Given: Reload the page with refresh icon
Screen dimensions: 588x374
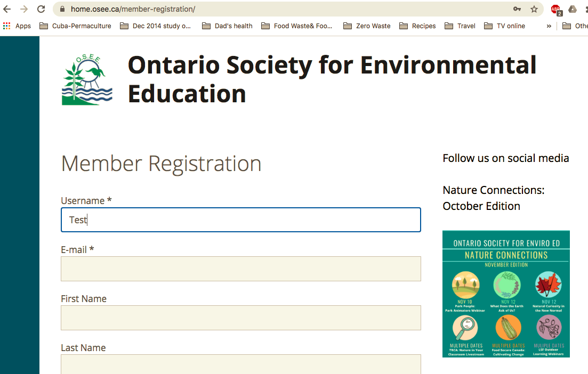Looking at the screenshot, I should (41, 9).
